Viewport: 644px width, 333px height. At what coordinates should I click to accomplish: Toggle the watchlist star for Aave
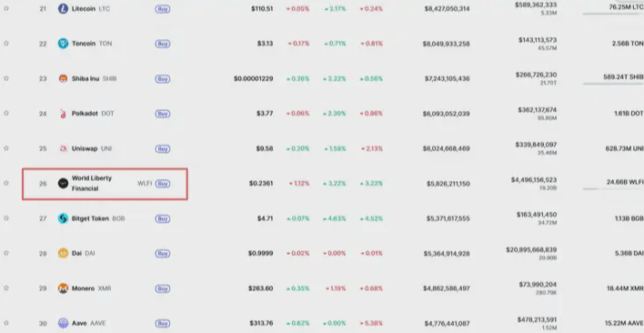pos(6,323)
